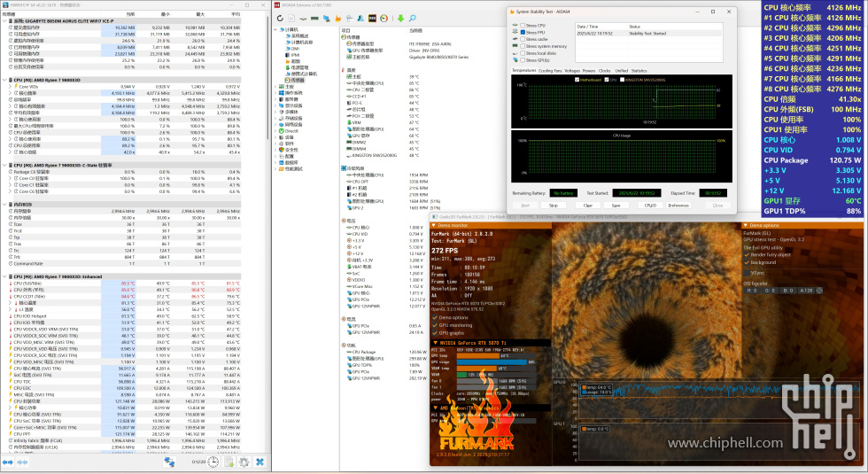Viewport: 868px width, 474px height.
Task: Collapse FurMark Demo monitor panel
Action: click(433, 225)
